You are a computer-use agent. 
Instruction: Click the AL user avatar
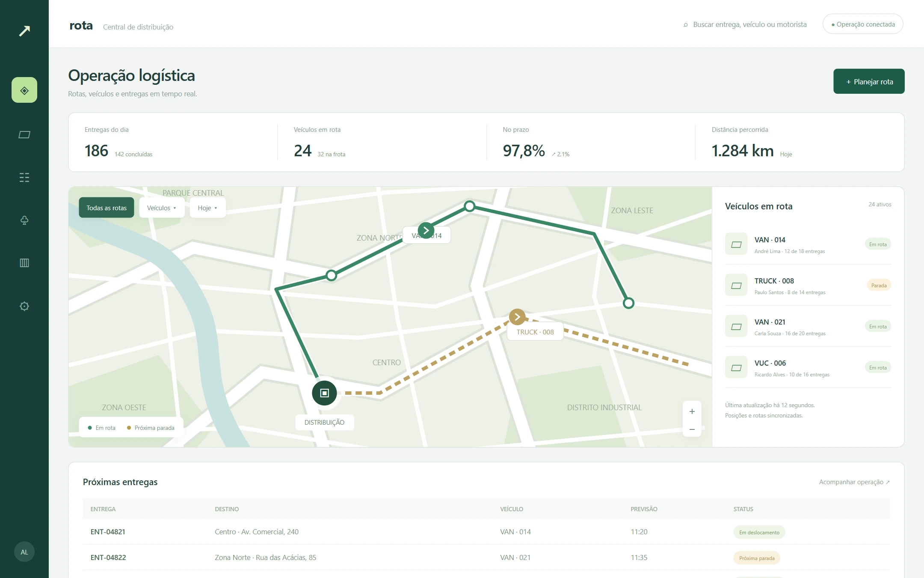coord(24,552)
